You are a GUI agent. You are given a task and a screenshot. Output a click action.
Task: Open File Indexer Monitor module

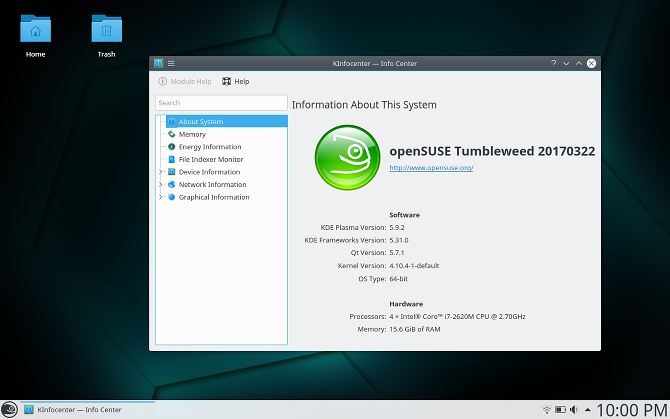tap(211, 159)
